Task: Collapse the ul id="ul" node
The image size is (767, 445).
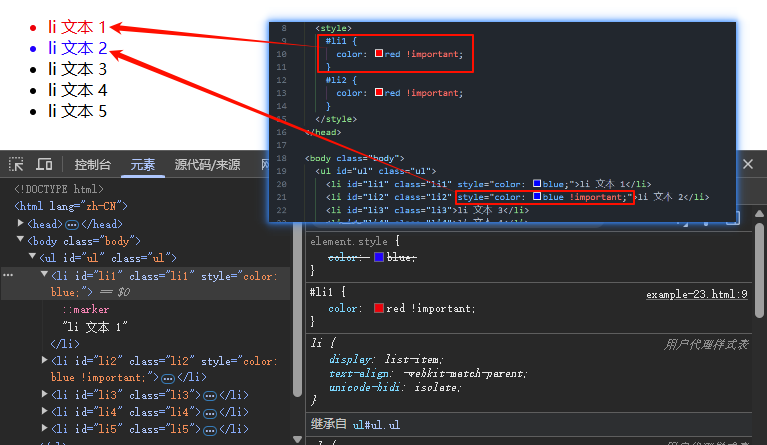Action: click(x=32, y=256)
